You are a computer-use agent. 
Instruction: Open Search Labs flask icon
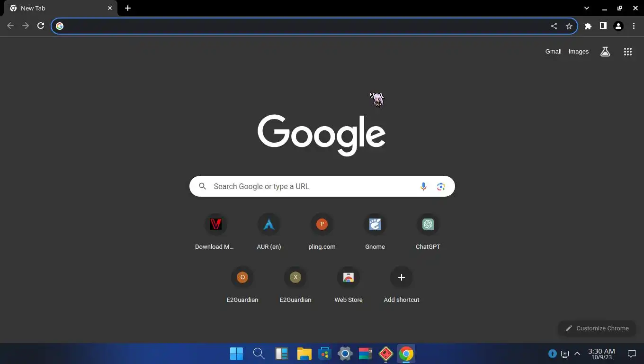pyautogui.click(x=605, y=52)
